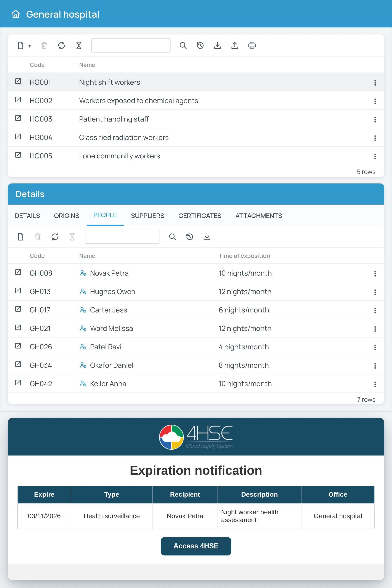Open options menu for Hughes Owen row
392x588 pixels.
click(375, 292)
